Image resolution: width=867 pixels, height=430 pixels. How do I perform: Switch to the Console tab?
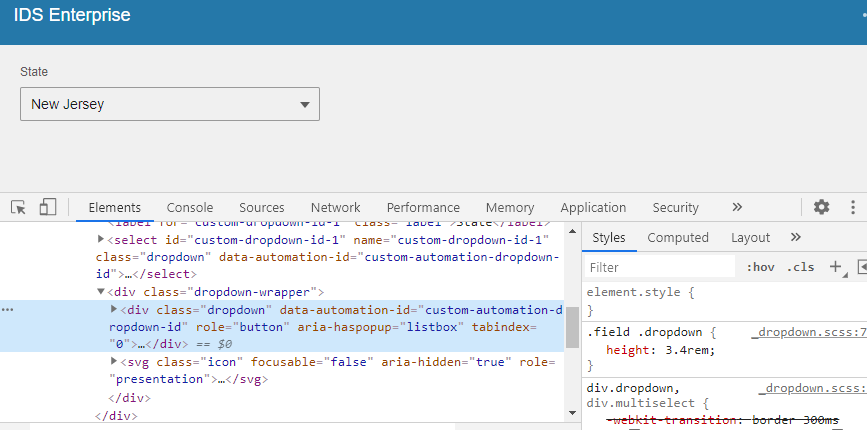point(190,208)
